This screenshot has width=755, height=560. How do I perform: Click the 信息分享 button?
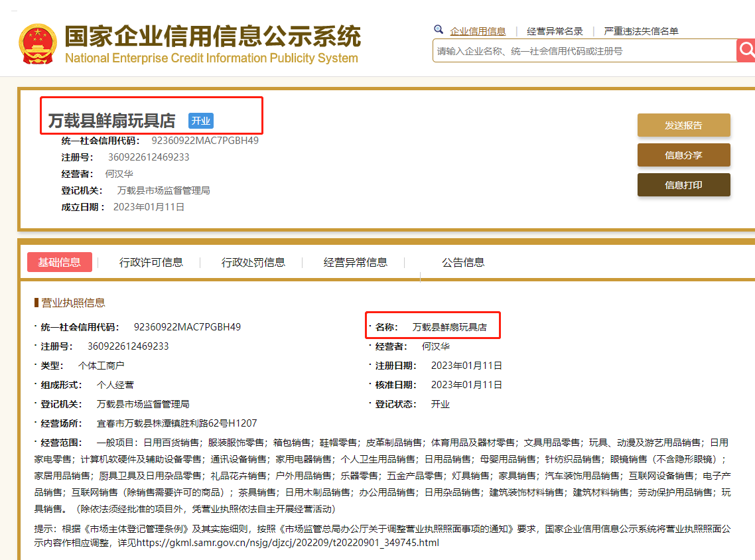(684, 155)
